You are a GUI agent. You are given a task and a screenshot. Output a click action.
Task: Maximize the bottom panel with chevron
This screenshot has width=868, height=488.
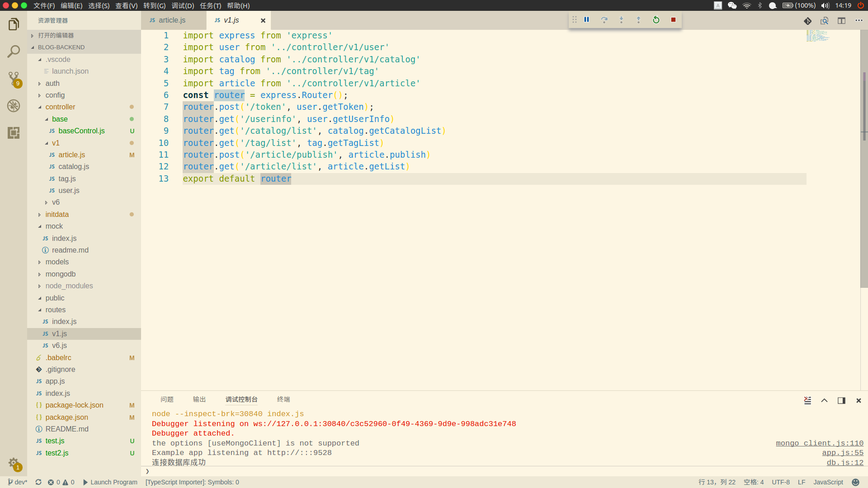pos(824,400)
